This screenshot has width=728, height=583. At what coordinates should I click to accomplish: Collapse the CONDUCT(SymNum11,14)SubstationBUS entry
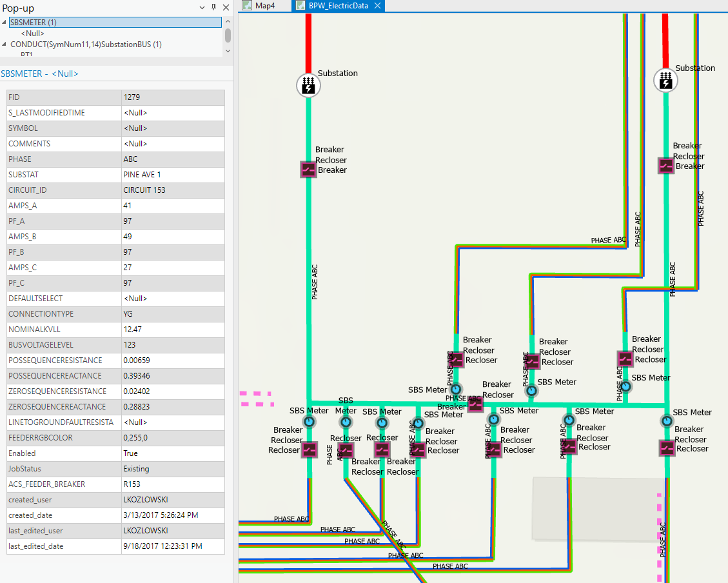pos(5,44)
